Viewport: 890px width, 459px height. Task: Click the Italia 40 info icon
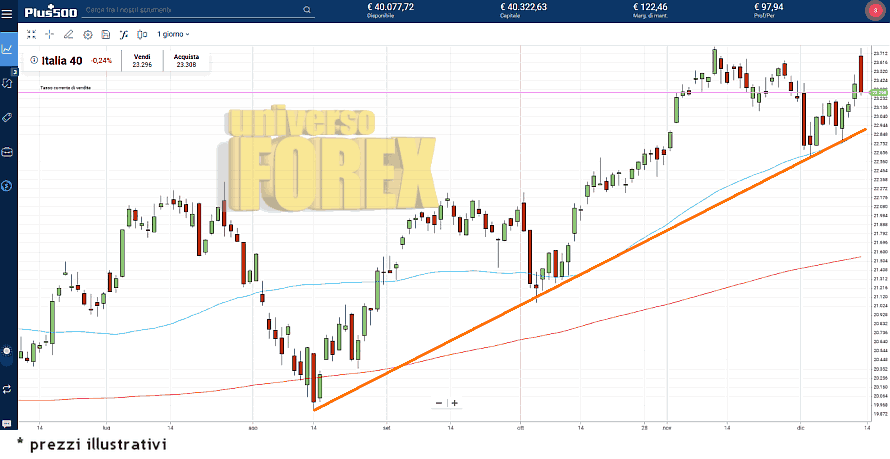[34, 60]
